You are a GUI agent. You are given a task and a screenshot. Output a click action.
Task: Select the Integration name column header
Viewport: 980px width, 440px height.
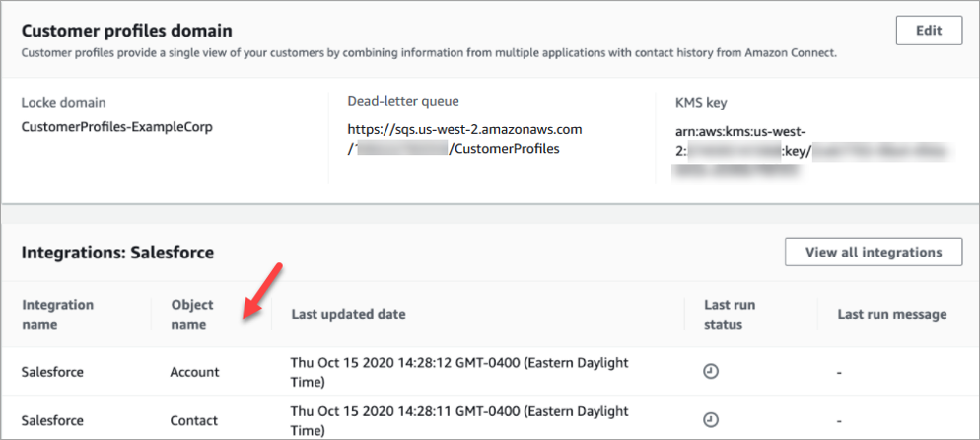(57, 315)
